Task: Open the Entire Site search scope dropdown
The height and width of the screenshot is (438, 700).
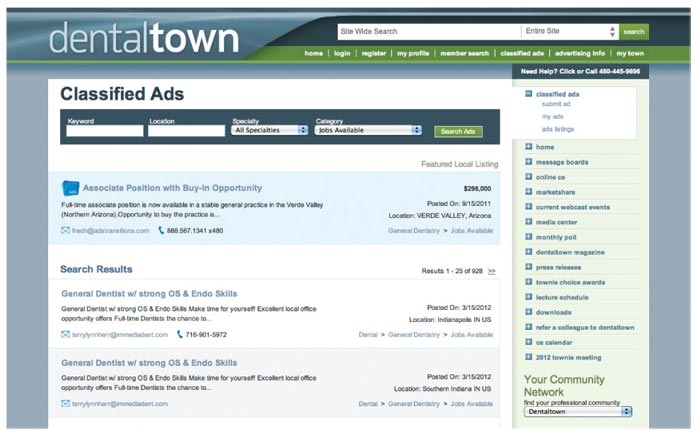Action: [570, 31]
